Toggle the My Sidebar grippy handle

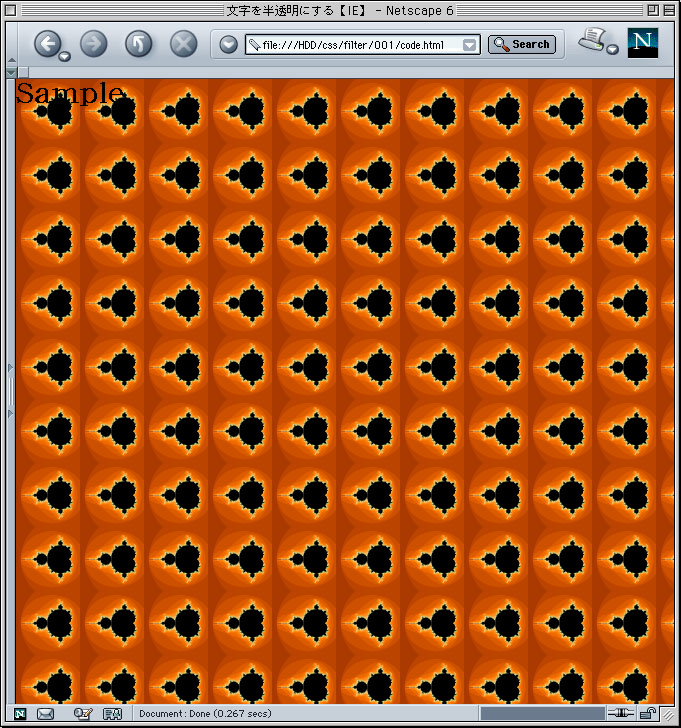11,391
